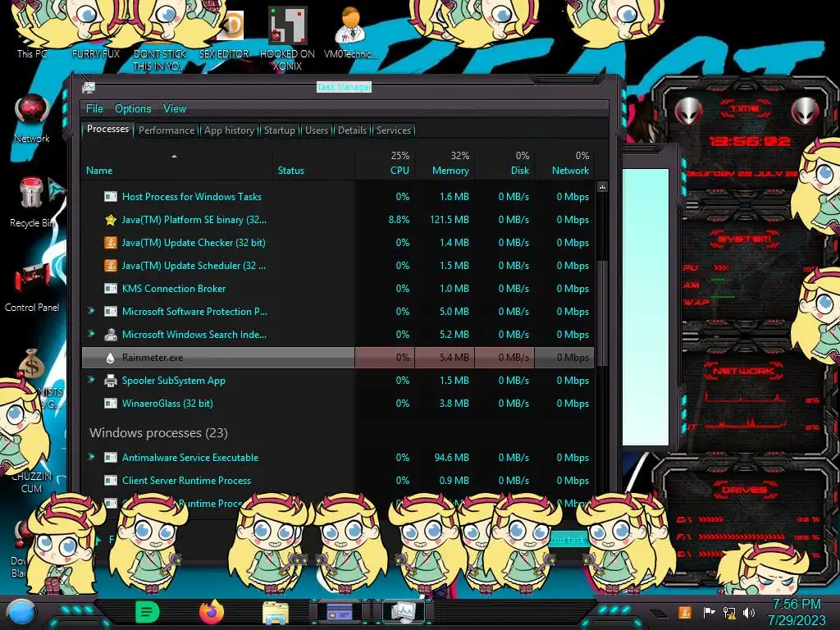840x630 pixels.
Task: Click the process list scrollbar up arrow
Action: [x=602, y=187]
